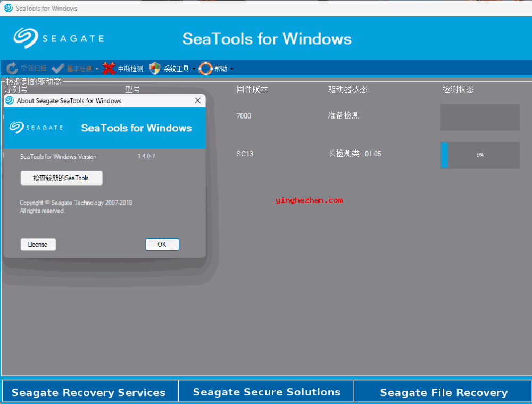Viewport: 532px width, 404px height.
Task: Open the License button in the About dialog
Action: [x=38, y=245]
